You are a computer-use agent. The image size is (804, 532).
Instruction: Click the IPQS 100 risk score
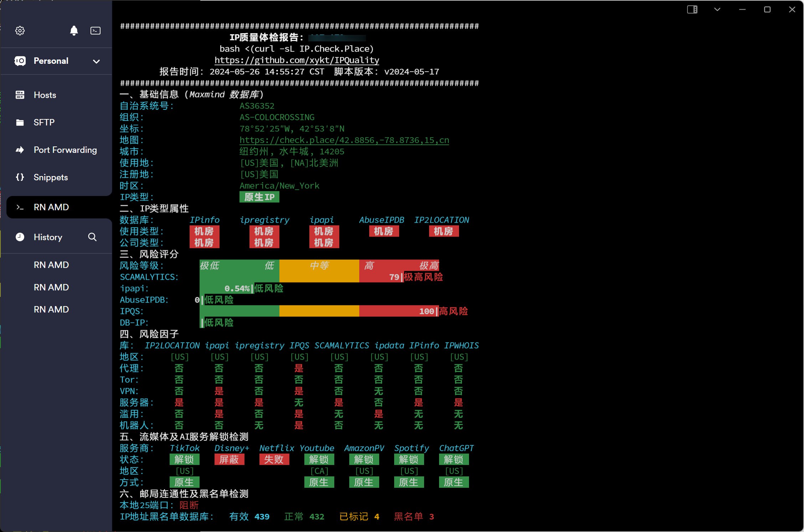(427, 311)
